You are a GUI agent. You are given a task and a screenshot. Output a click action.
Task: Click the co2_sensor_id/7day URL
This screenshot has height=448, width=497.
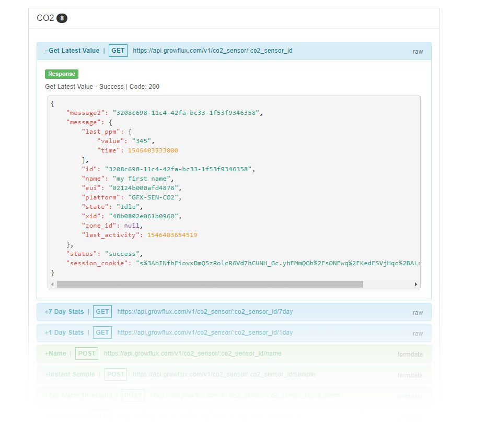(205, 312)
